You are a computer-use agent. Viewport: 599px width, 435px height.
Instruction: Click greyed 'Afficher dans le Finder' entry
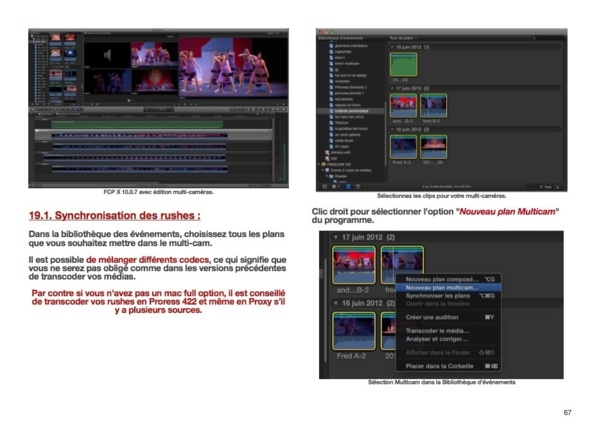point(448,353)
